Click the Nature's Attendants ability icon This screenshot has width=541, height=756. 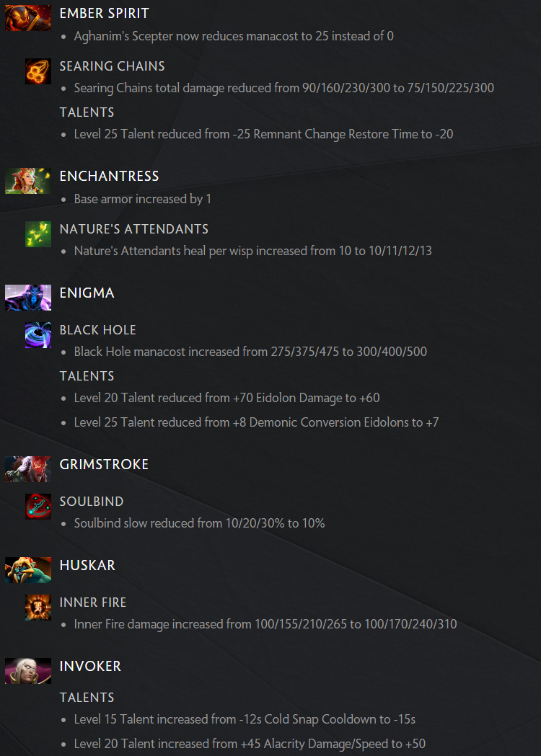tap(38, 234)
